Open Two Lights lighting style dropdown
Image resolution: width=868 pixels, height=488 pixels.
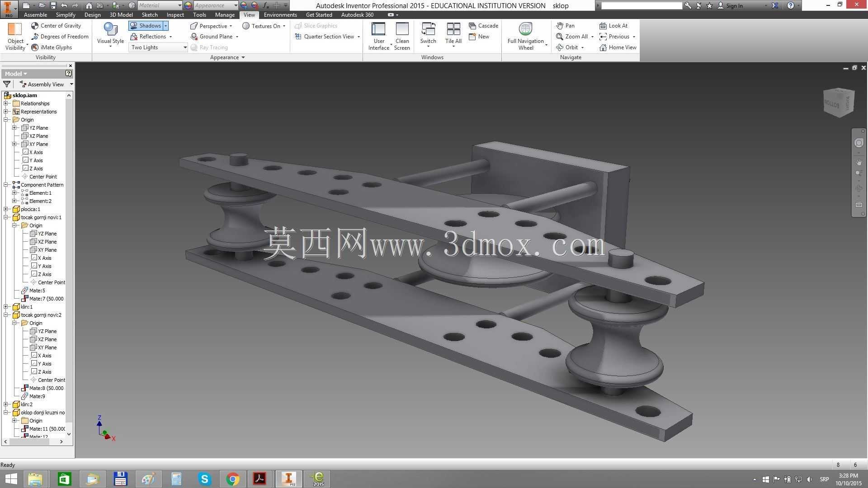pyautogui.click(x=158, y=47)
